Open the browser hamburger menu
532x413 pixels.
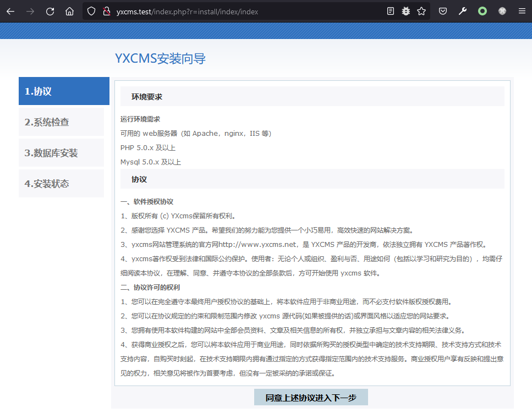pyautogui.click(x=522, y=11)
